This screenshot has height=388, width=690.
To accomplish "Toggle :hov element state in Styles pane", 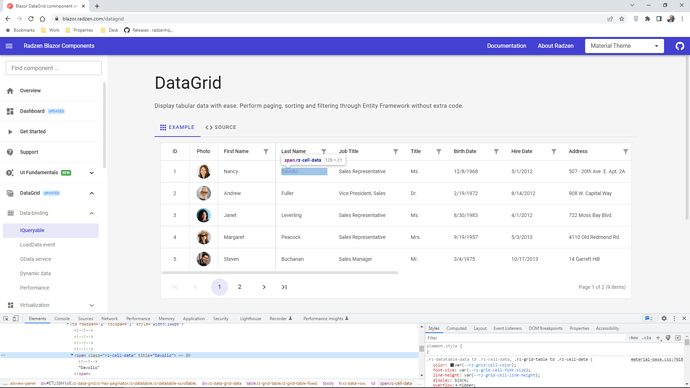I will click(634, 338).
